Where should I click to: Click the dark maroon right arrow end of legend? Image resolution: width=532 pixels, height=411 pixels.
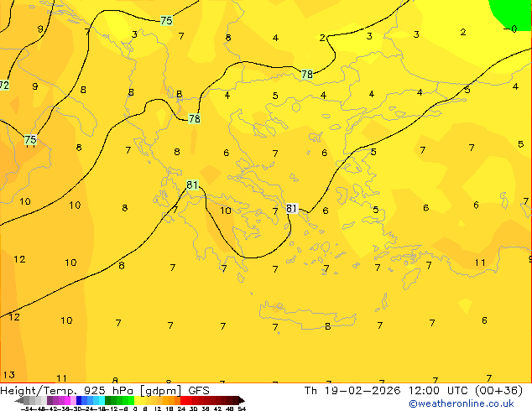[242, 401]
